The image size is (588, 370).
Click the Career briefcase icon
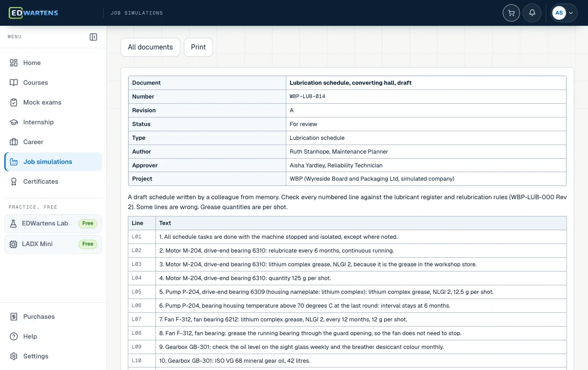point(14,142)
